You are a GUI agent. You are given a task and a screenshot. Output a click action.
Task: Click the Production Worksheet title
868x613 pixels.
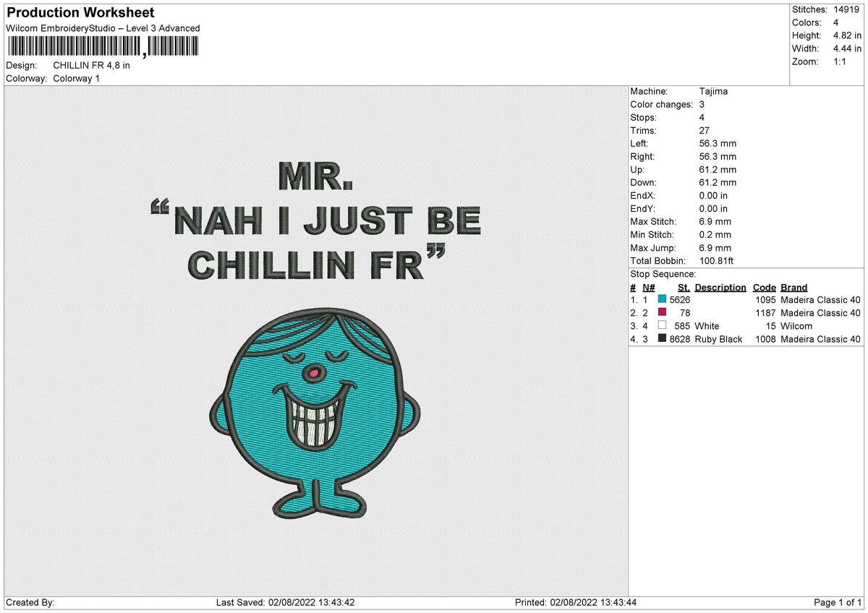click(x=80, y=12)
